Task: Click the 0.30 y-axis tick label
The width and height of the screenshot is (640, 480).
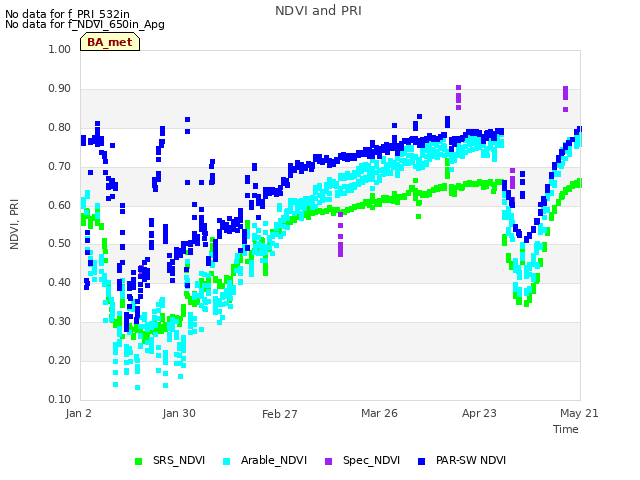Action: pyautogui.click(x=60, y=322)
